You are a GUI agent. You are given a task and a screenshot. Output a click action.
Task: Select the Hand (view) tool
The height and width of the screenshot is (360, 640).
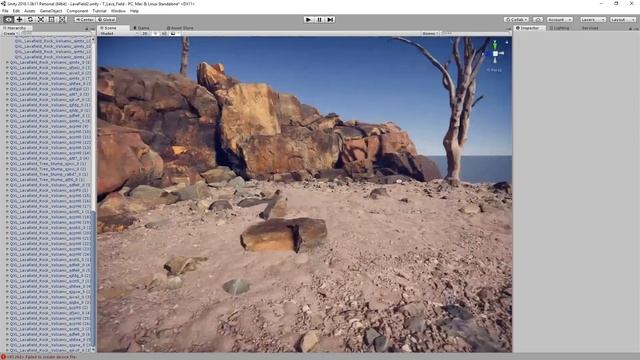(x=8, y=20)
